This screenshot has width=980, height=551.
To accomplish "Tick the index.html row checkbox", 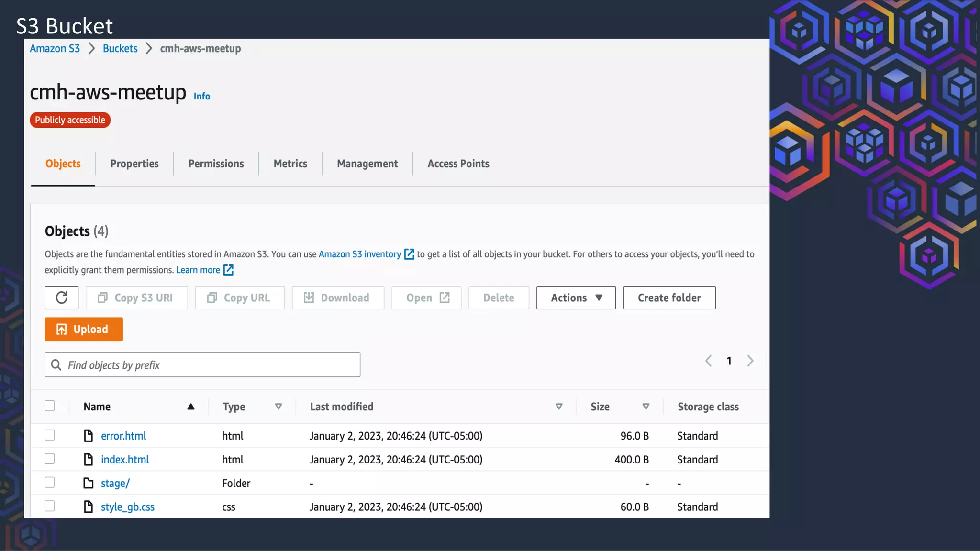I will [50, 459].
